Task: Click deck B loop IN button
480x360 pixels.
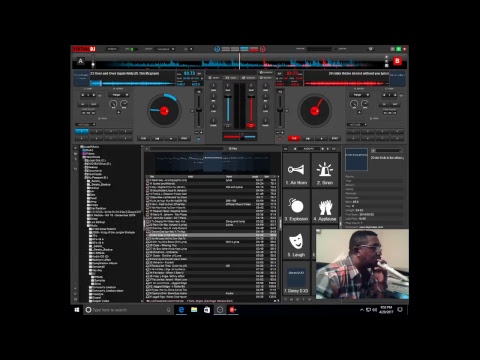Action: [384, 104]
